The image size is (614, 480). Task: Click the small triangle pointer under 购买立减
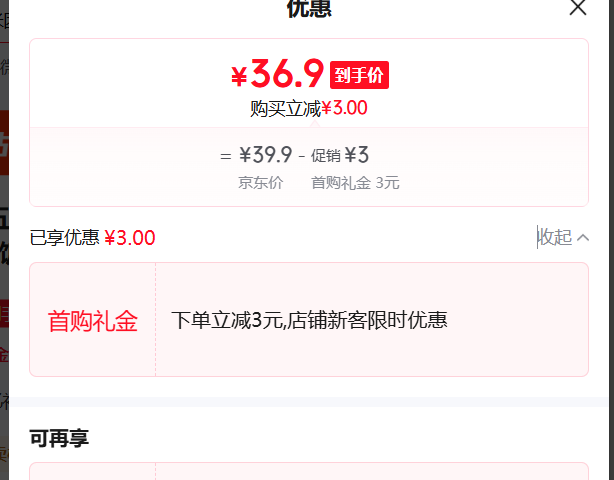(314, 124)
